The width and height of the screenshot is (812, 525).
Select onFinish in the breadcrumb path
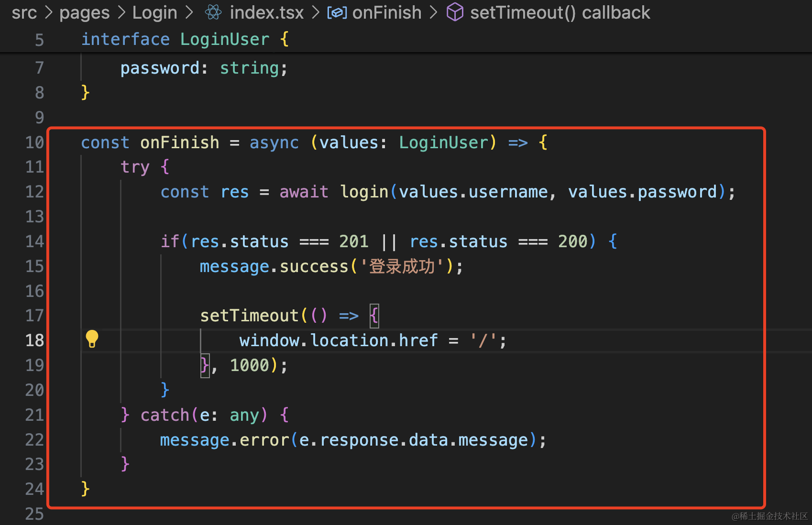coord(387,12)
